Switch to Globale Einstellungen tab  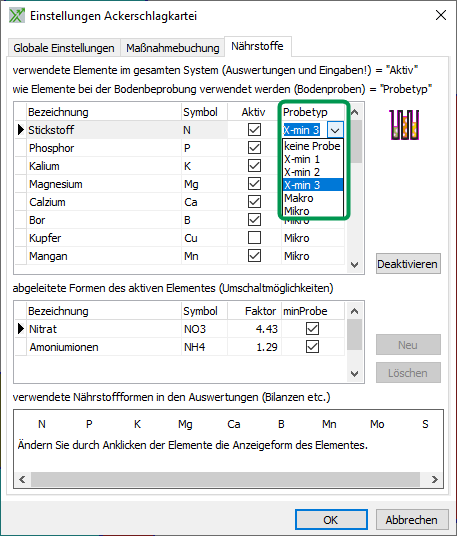point(64,48)
